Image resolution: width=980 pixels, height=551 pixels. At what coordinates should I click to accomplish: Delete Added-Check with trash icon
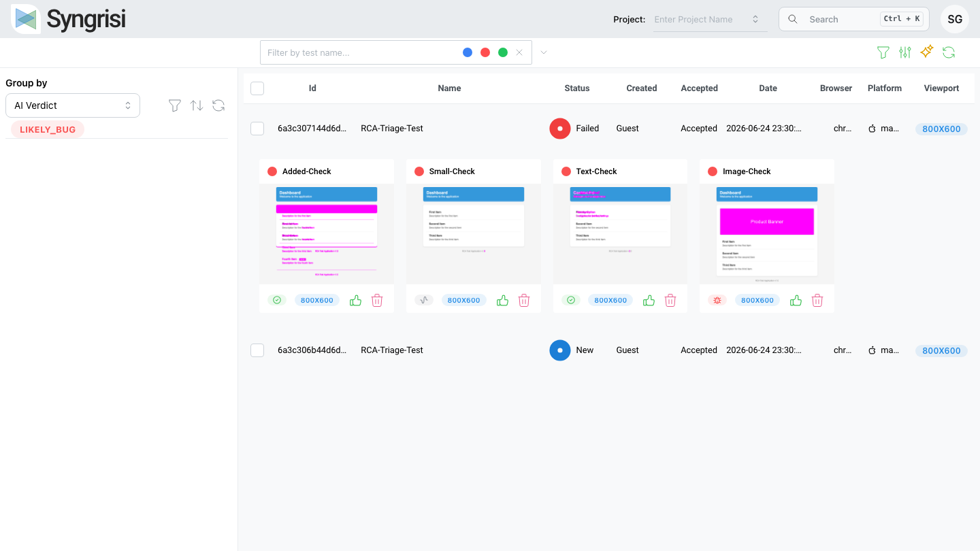coord(377,300)
